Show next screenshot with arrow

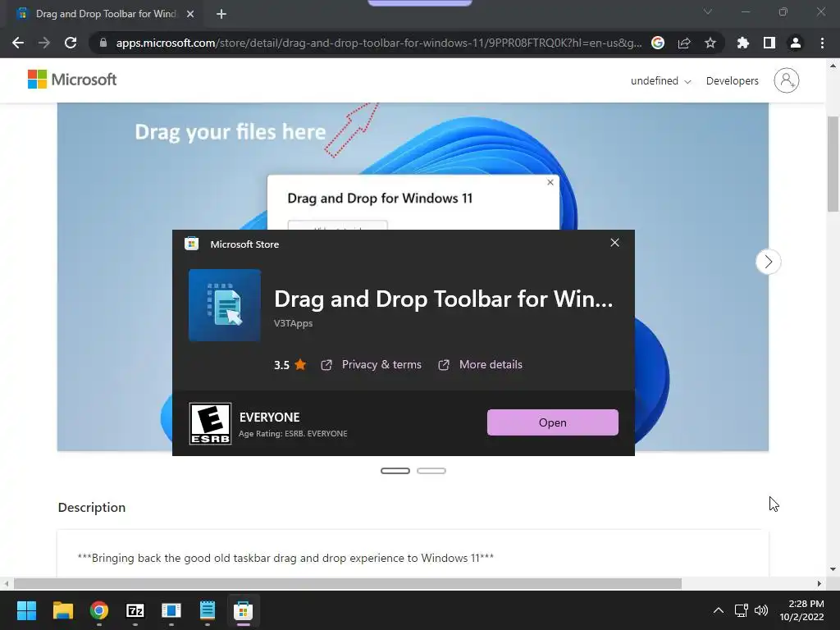[x=768, y=262]
